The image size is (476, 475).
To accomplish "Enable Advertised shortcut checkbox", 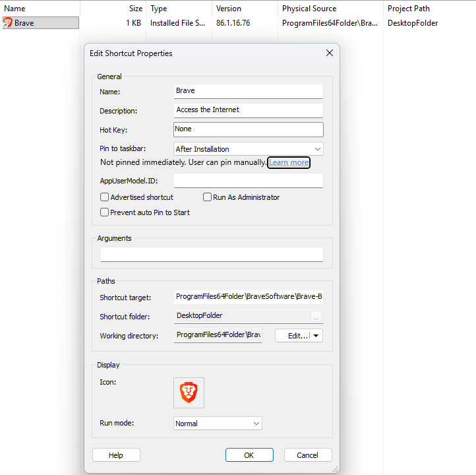I will [104, 197].
